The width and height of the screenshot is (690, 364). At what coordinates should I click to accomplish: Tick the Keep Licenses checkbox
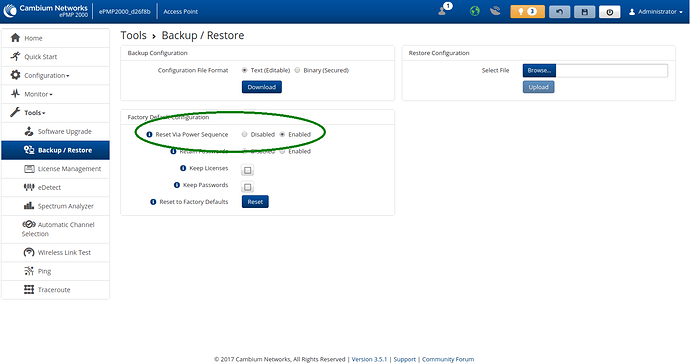[x=248, y=170]
